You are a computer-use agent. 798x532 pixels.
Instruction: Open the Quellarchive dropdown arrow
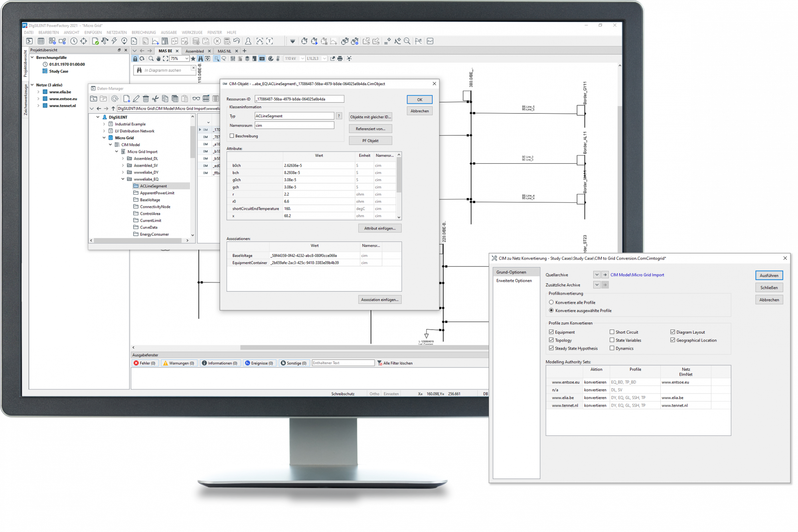pos(597,275)
